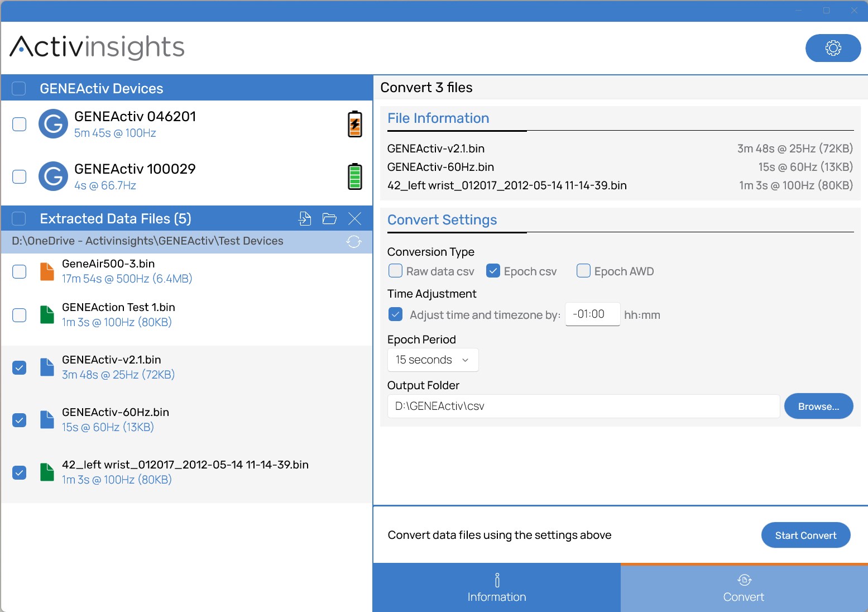Import a data file into Extracted Data Files
868x612 pixels.
(x=305, y=218)
